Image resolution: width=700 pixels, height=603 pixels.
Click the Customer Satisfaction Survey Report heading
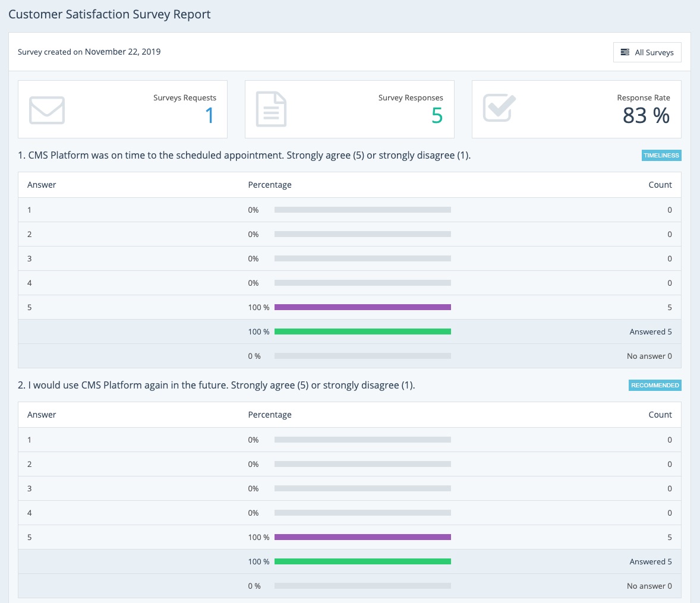pos(109,14)
